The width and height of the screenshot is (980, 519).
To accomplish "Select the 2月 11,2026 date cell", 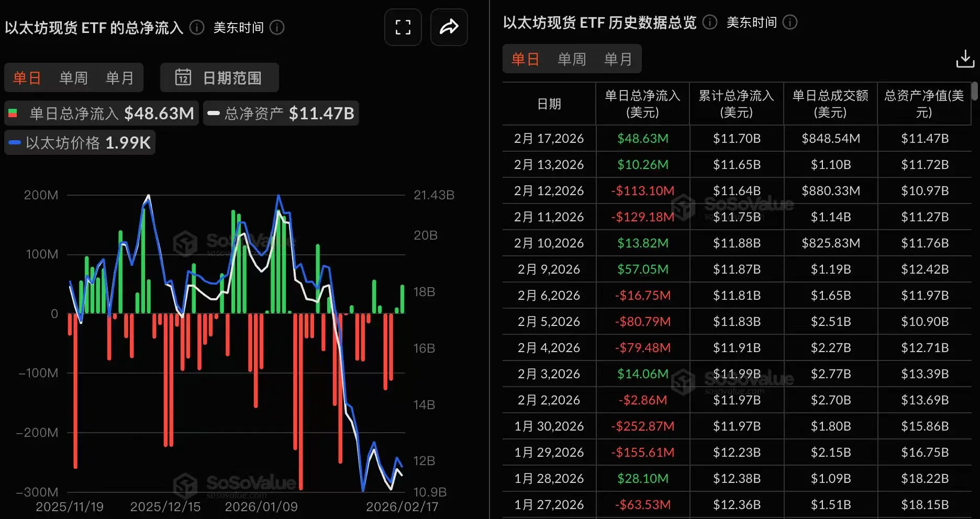I will pos(549,217).
